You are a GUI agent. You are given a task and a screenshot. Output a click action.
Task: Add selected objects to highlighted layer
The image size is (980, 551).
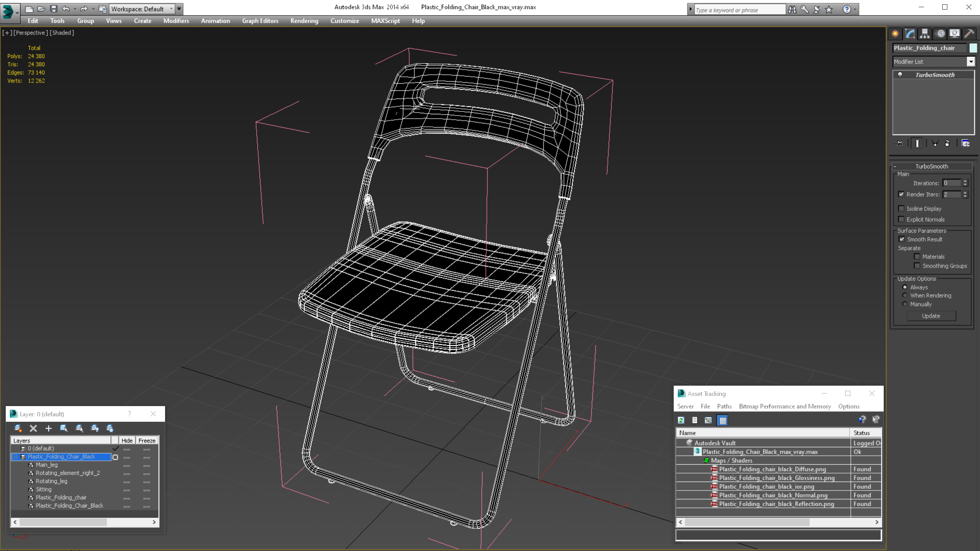[x=49, y=428]
